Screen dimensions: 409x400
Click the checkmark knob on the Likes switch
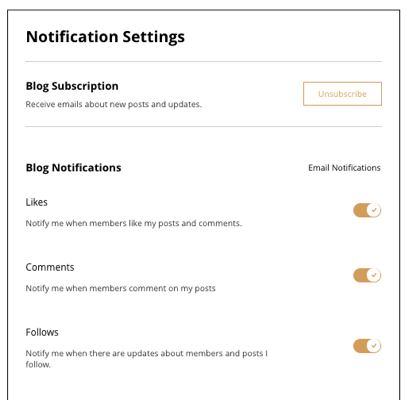(374, 210)
